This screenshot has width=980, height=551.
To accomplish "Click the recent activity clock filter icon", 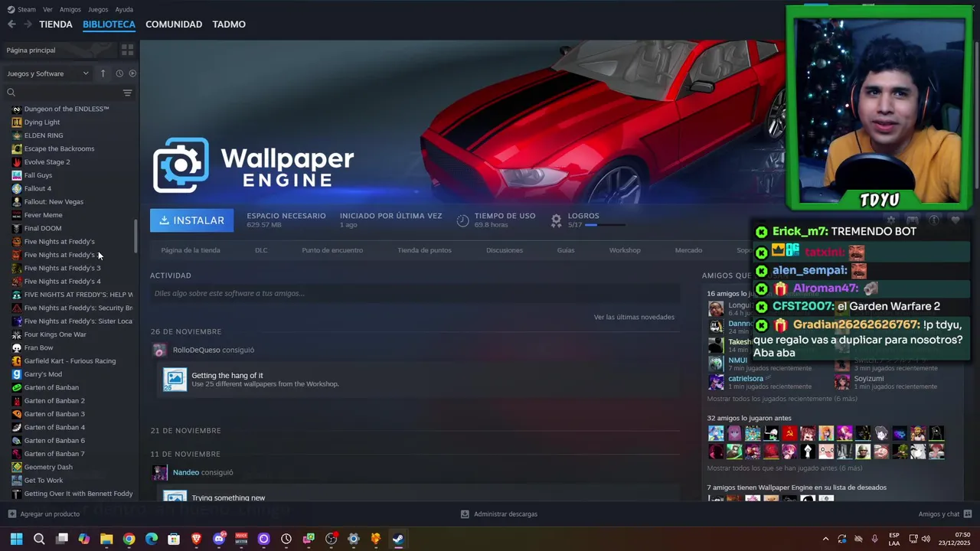I will click(119, 73).
